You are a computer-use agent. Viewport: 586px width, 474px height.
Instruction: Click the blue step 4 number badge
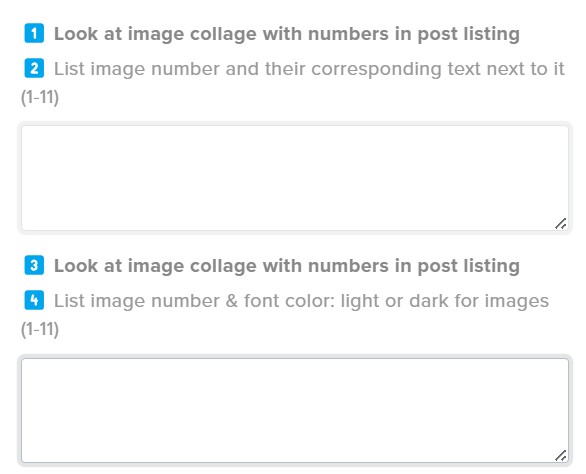(34, 300)
